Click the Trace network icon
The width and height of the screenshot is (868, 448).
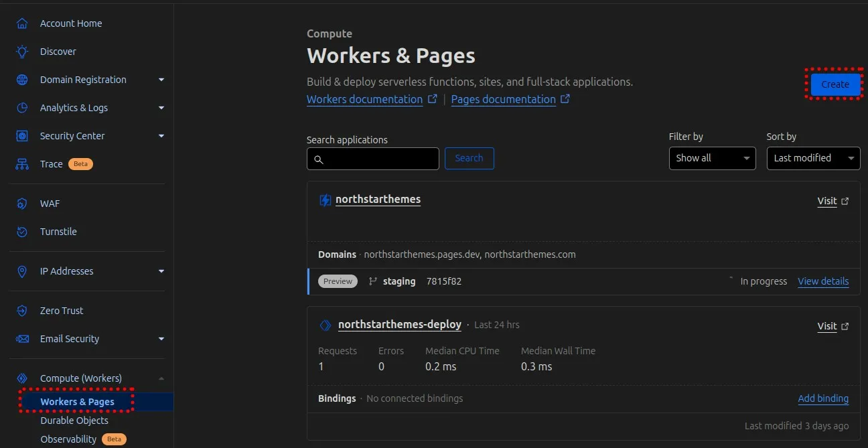(x=22, y=164)
